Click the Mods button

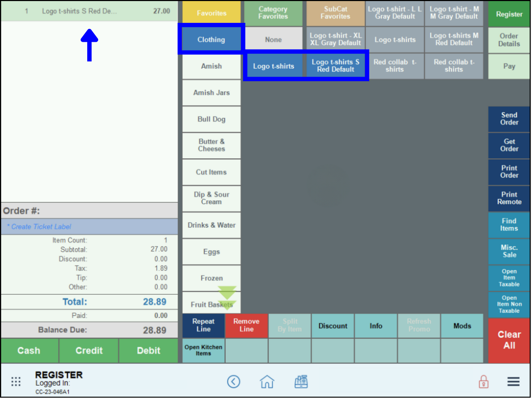click(x=462, y=326)
